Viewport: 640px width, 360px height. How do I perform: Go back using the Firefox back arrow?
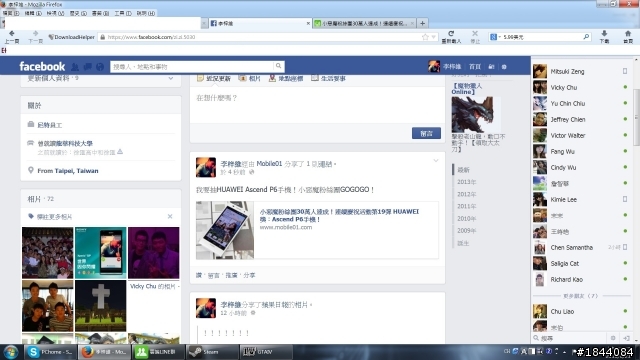click(x=11, y=33)
